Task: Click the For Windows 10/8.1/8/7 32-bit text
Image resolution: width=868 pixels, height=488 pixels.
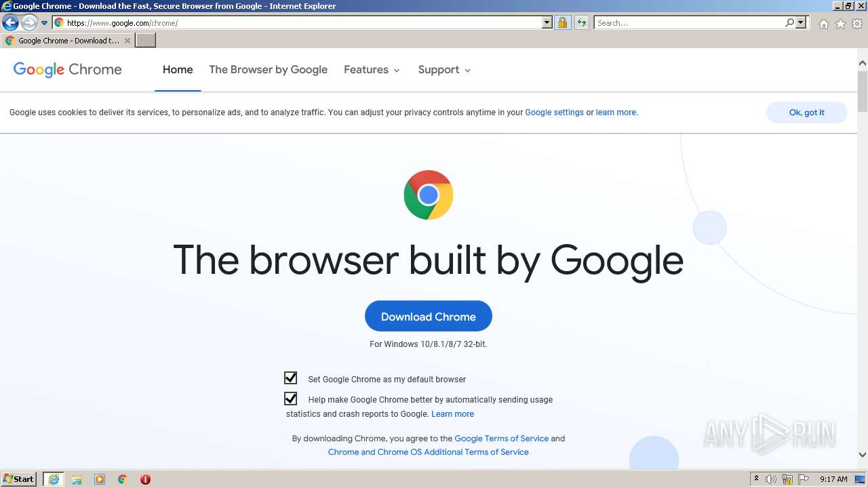Action: (428, 344)
